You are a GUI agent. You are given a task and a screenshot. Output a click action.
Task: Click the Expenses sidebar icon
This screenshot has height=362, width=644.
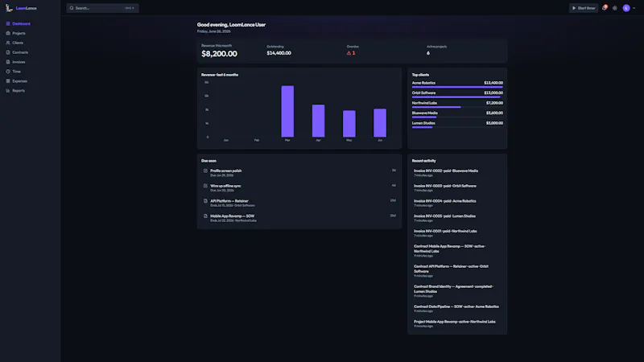pos(8,81)
